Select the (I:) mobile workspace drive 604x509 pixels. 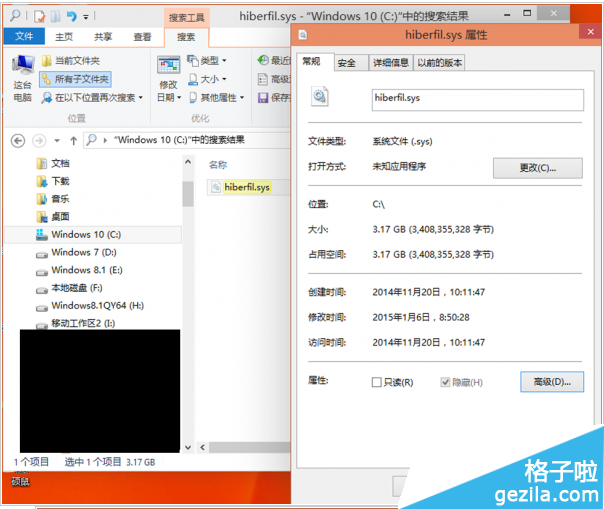click(76, 323)
